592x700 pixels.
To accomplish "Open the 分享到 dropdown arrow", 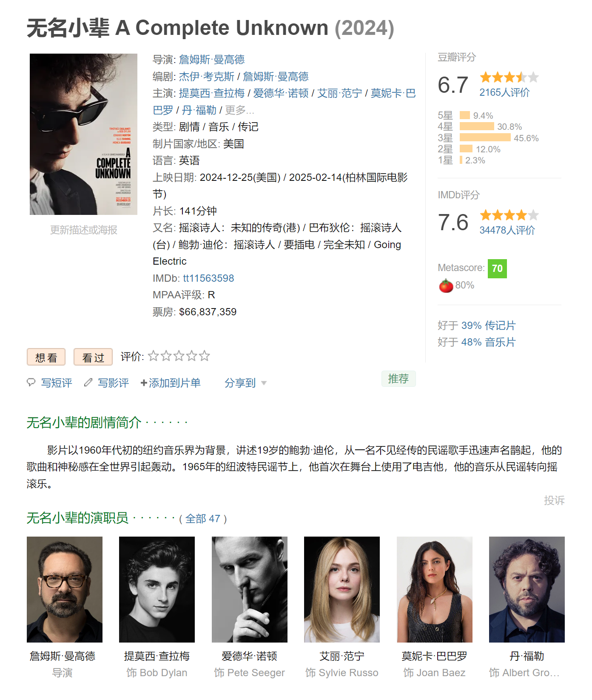I will 264,383.
